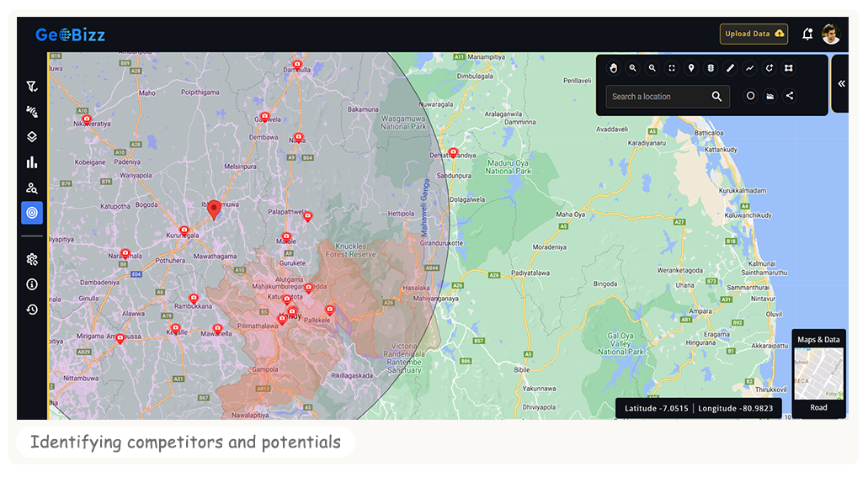Select the pan hand tool
Image resolution: width=868 pixels, height=477 pixels.
click(614, 68)
